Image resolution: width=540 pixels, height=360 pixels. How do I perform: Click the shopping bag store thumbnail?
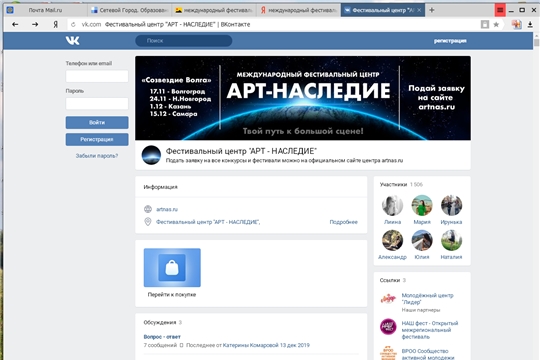click(x=172, y=268)
